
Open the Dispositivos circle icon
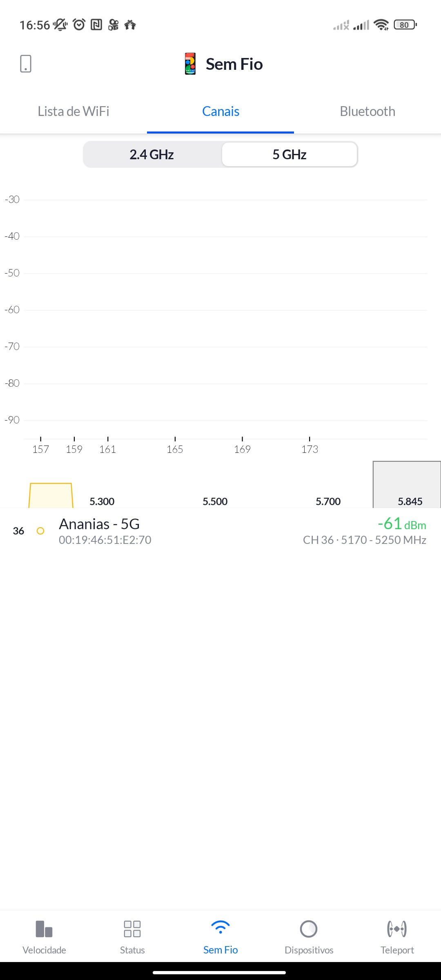coord(309,929)
